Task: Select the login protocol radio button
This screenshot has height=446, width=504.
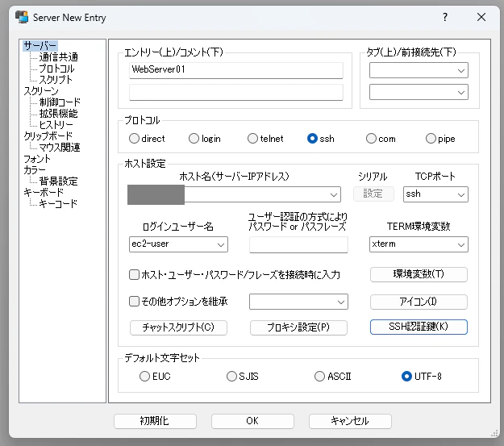Action: (x=194, y=139)
